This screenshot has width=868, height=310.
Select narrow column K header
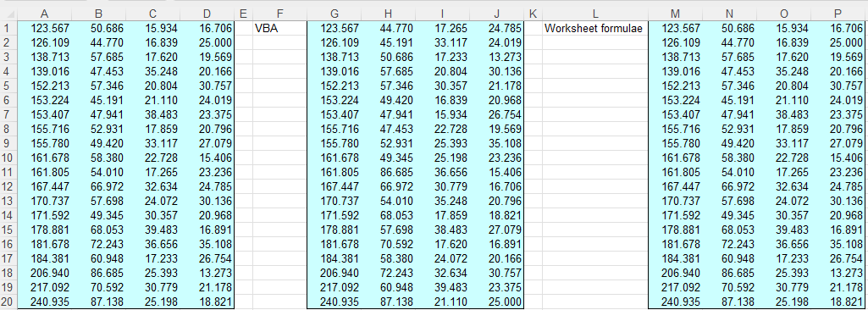(533, 14)
